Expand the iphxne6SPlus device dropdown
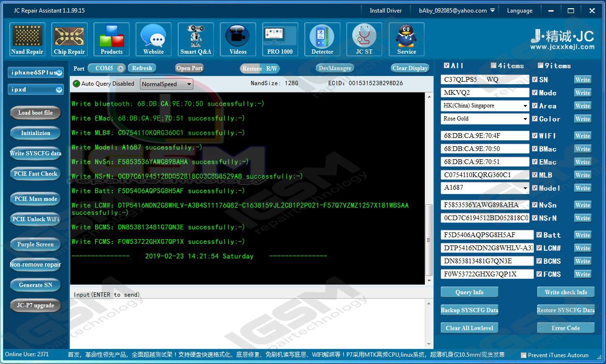Screen dimensions: 606x364 pos(59,73)
